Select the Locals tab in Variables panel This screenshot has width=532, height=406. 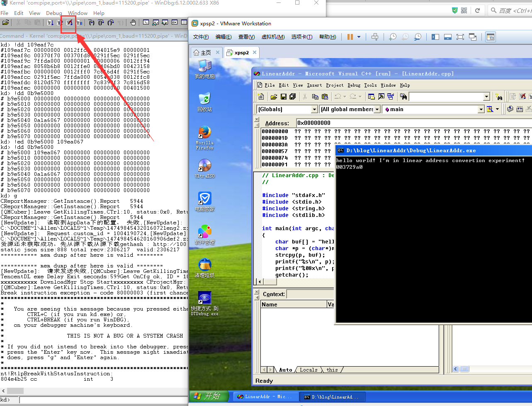(309, 370)
